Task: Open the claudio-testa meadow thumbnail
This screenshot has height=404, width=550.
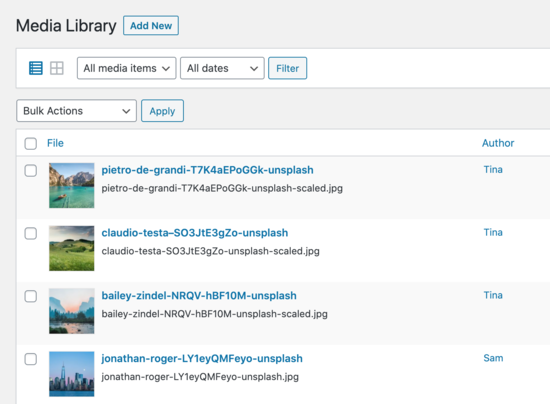Action: pos(72,248)
